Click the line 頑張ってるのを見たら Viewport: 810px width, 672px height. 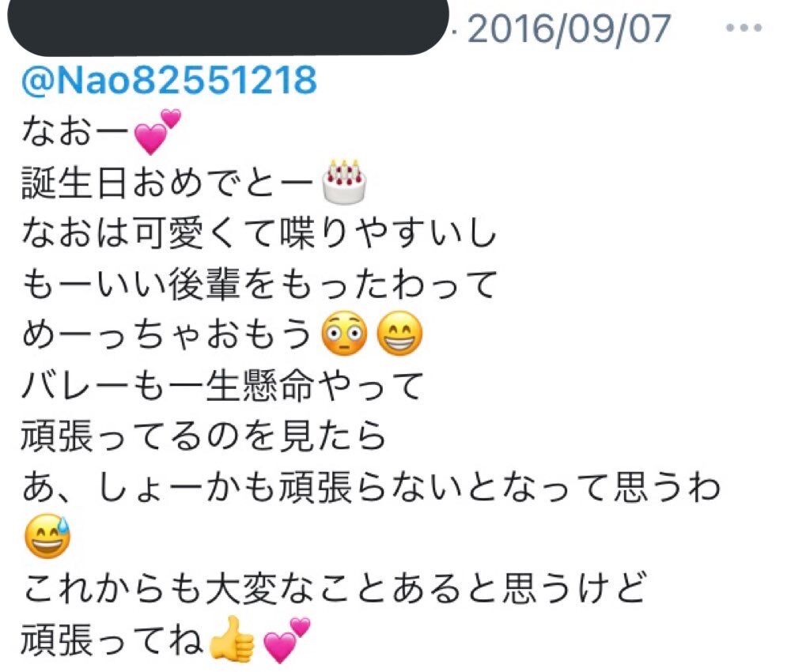tap(203, 436)
